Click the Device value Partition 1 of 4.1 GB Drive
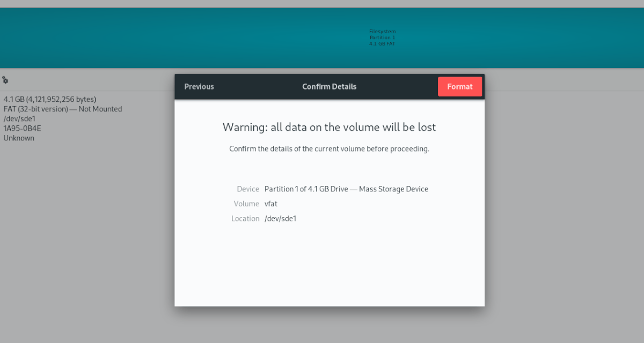The image size is (644, 343). pos(346,189)
